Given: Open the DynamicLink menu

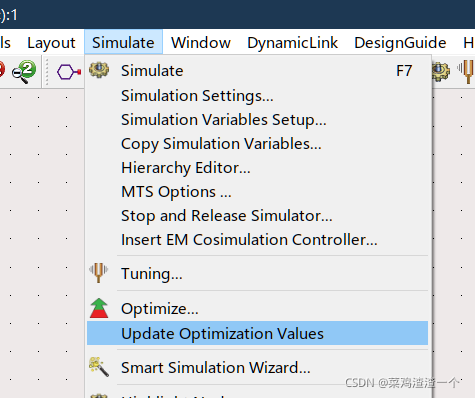Looking at the screenshot, I should [292, 43].
